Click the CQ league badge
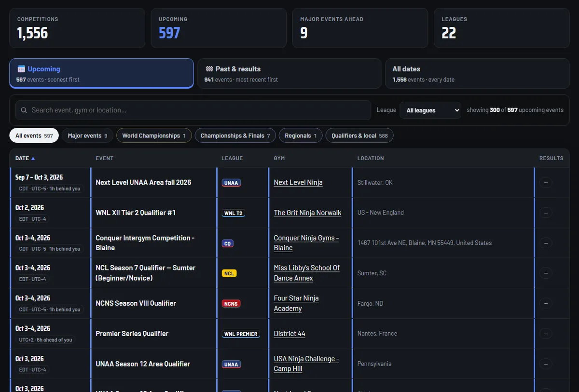 (228, 243)
